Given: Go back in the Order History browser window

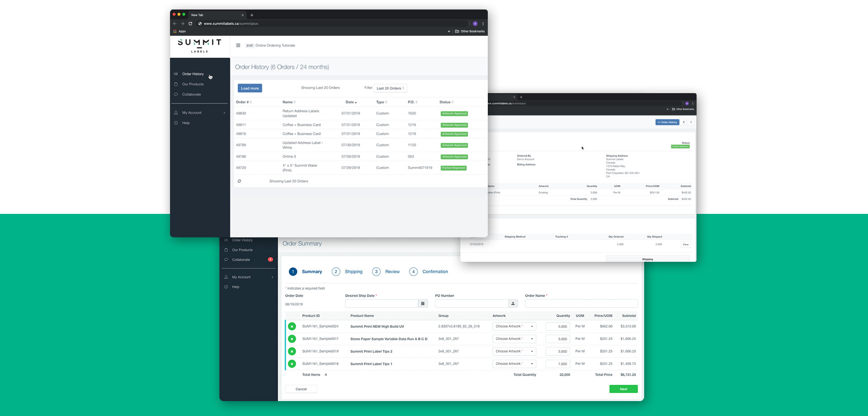Looking at the screenshot, I should click(x=175, y=24).
